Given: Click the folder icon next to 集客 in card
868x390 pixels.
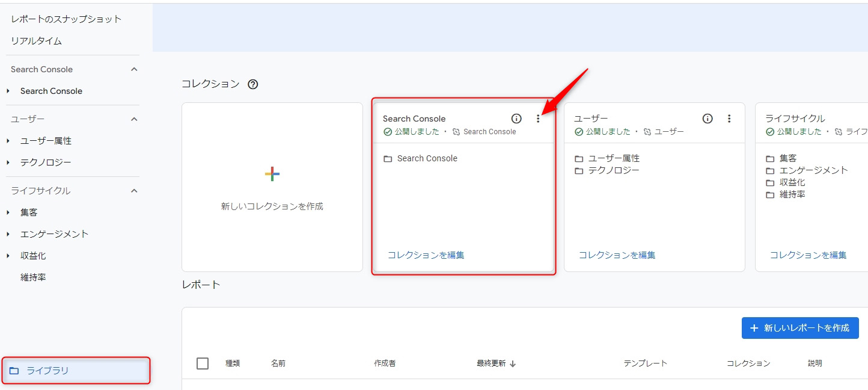Looking at the screenshot, I should pos(770,159).
